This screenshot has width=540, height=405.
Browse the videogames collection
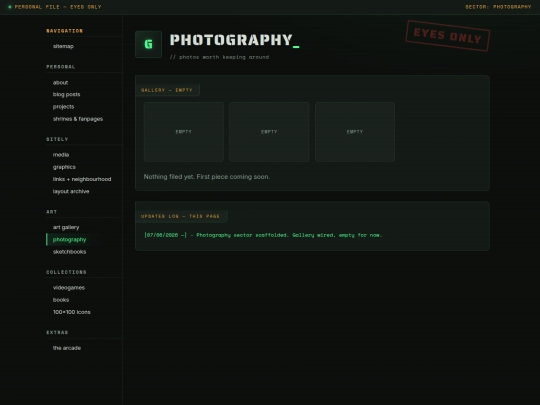click(69, 288)
